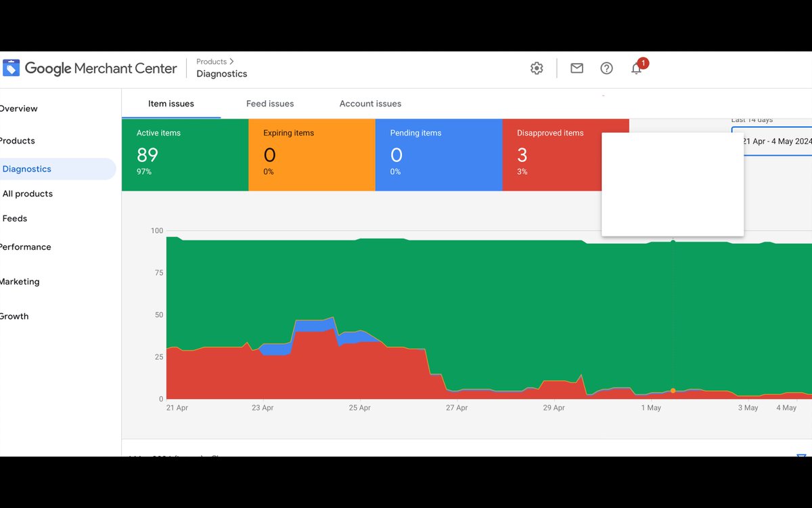Click the 3 May axis label
This screenshot has height=508, width=812.
tap(748, 408)
